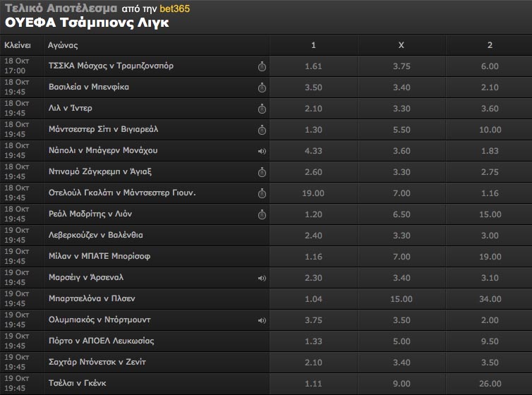Click the live stopwatch icon for Λιλ v Ίντερ
The height and width of the screenshot is (395, 532).
click(x=262, y=109)
